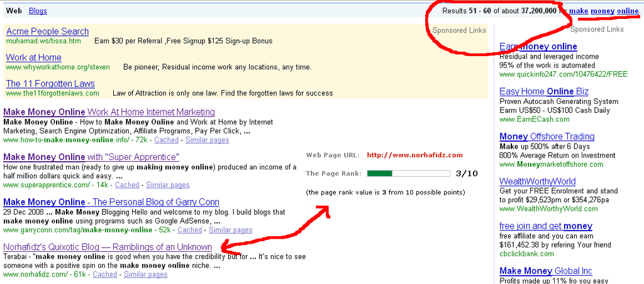The width and height of the screenshot is (644, 284).
Task: Open Make Money Online with Super Apprentice
Action: (91, 157)
